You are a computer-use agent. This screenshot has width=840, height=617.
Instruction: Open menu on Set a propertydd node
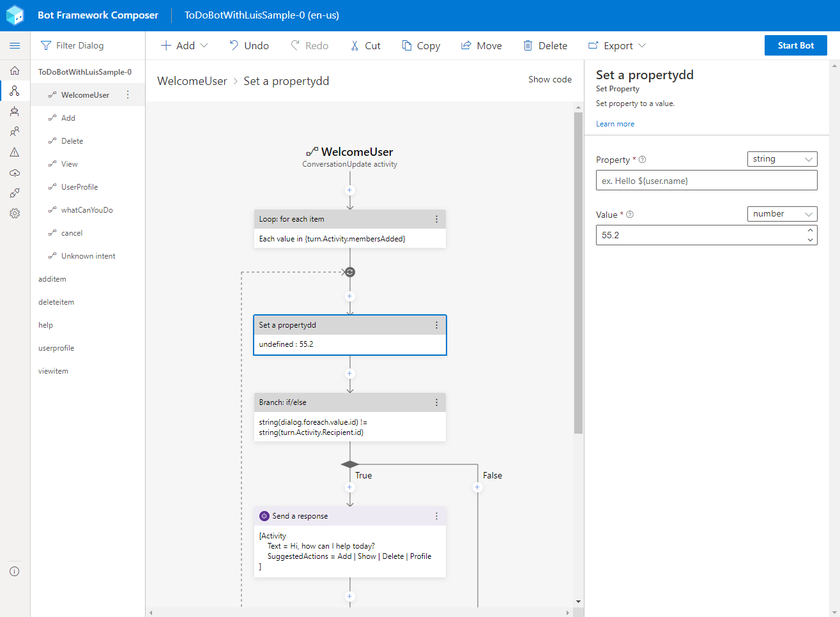pyautogui.click(x=437, y=325)
